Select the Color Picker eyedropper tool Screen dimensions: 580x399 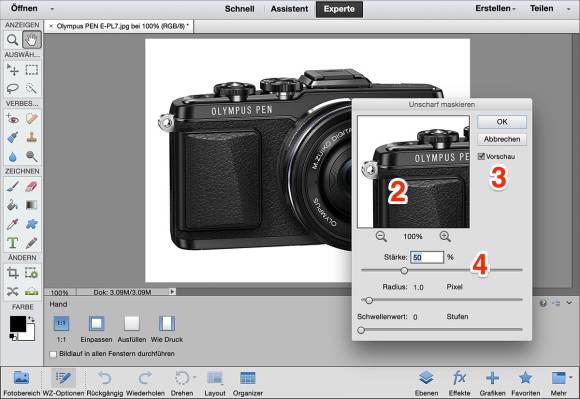tap(13, 224)
